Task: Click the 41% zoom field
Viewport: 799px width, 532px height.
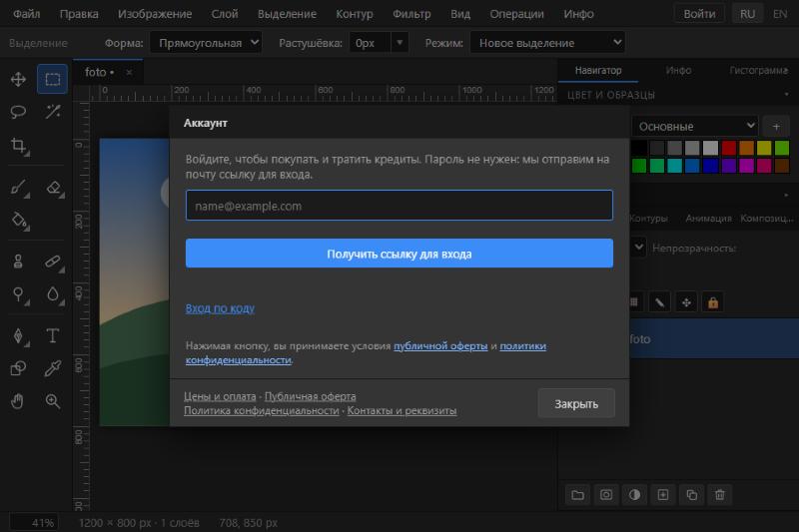Action: click(35, 523)
